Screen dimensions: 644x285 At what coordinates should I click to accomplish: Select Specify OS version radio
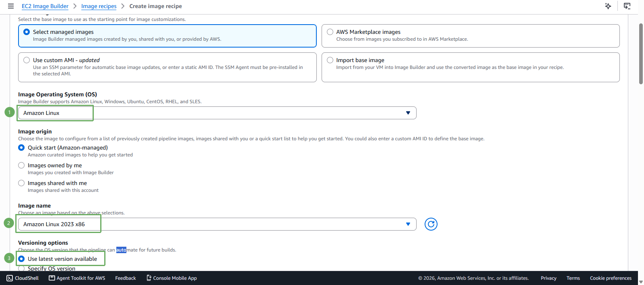click(21, 268)
